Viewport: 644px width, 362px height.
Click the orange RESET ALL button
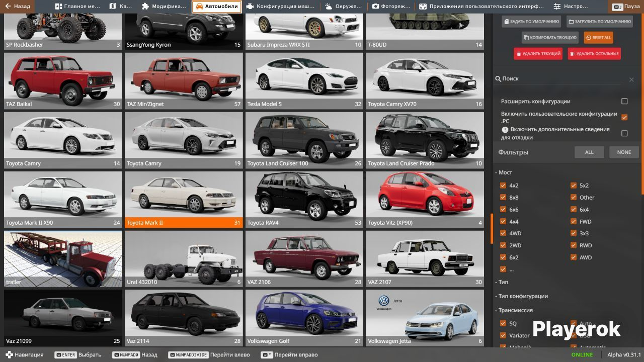tap(598, 38)
